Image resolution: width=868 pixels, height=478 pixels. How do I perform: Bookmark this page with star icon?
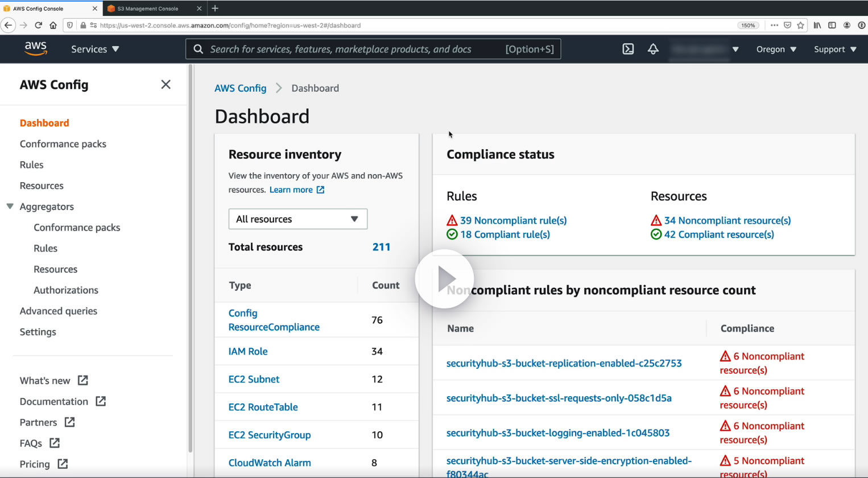click(800, 25)
